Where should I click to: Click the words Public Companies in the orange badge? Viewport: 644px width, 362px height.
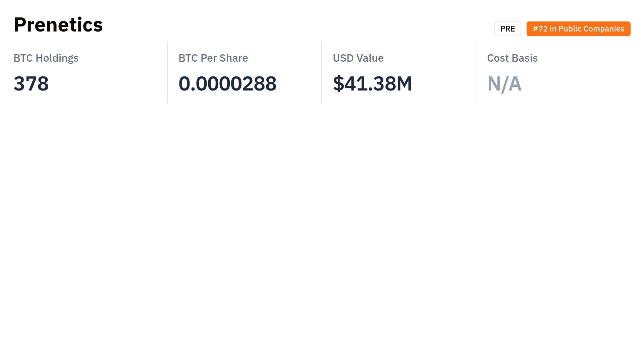591,29
